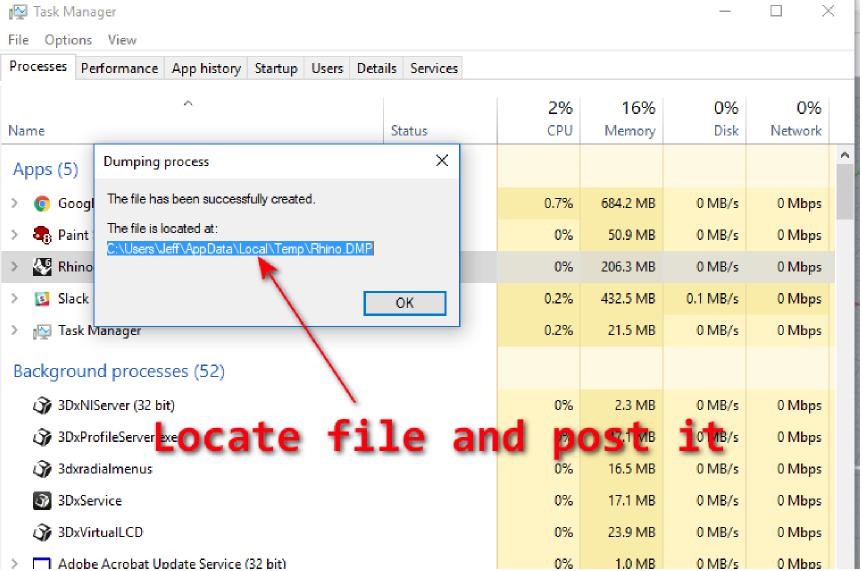Click the Task Manager title bar icon
Viewport: 863px width, 571px height.
18,12
